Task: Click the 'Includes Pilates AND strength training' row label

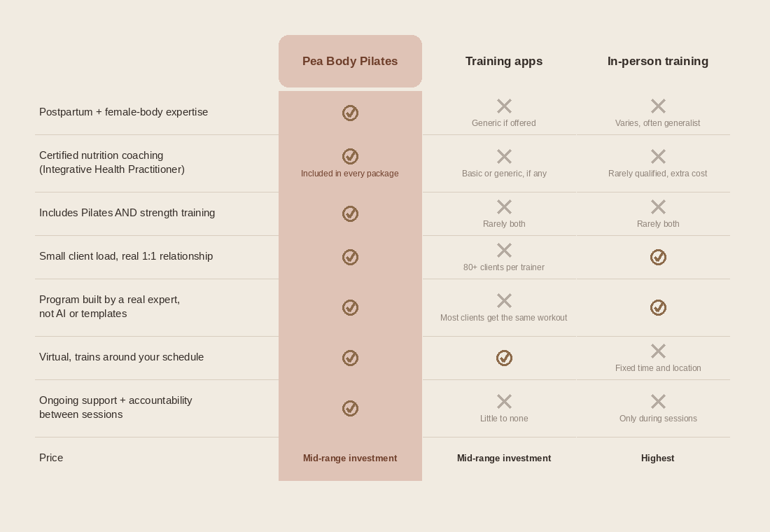Action: tap(127, 213)
